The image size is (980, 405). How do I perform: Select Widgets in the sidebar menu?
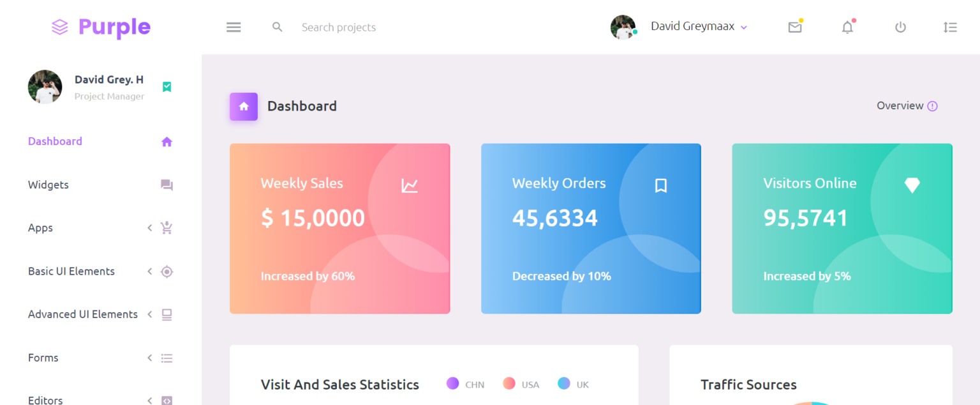coord(48,185)
